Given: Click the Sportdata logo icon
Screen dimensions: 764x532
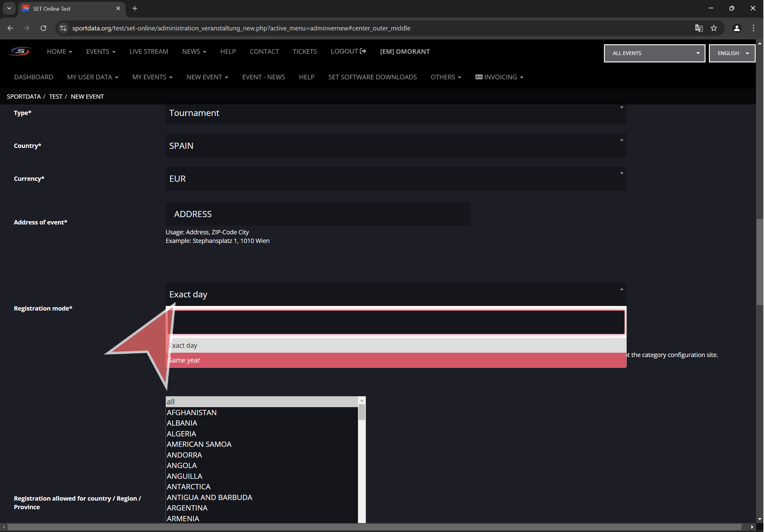Looking at the screenshot, I should tap(20, 51).
